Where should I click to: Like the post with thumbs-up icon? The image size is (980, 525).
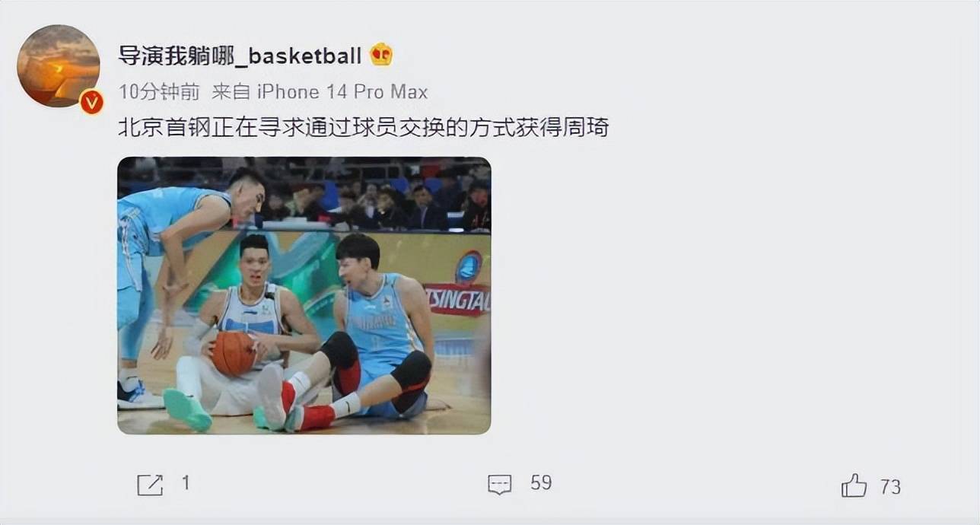coord(854,485)
